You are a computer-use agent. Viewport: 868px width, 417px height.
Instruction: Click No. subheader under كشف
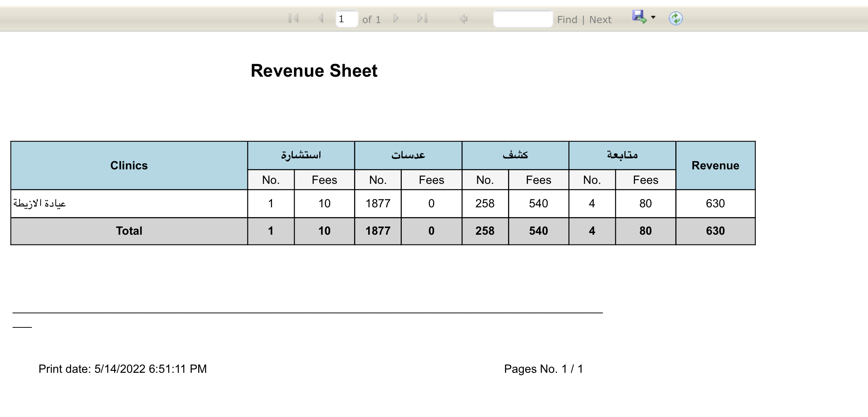pyautogui.click(x=485, y=180)
